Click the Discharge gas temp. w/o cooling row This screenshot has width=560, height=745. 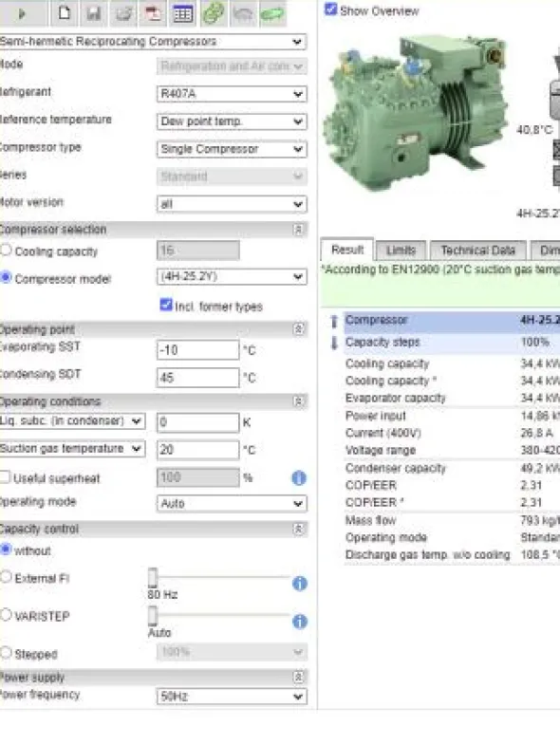452,554
